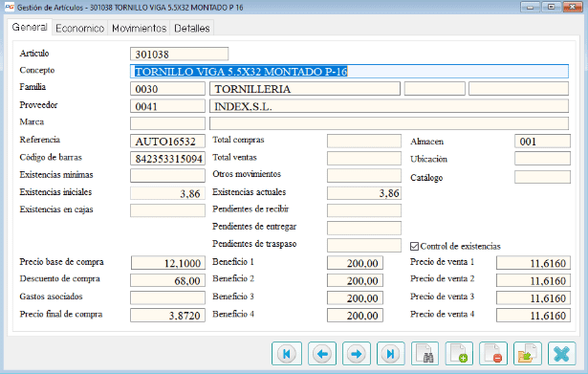Click the Articulo field showing 301038
Image resolution: width=588 pixels, height=374 pixels.
click(179, 54)
